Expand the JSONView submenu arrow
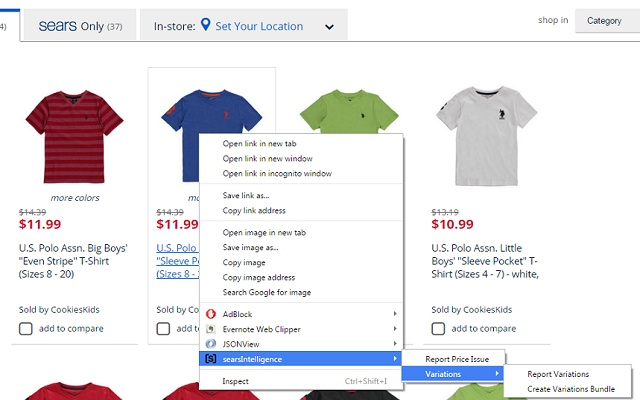This screenshot has height=400, width=640. [396, 342]
